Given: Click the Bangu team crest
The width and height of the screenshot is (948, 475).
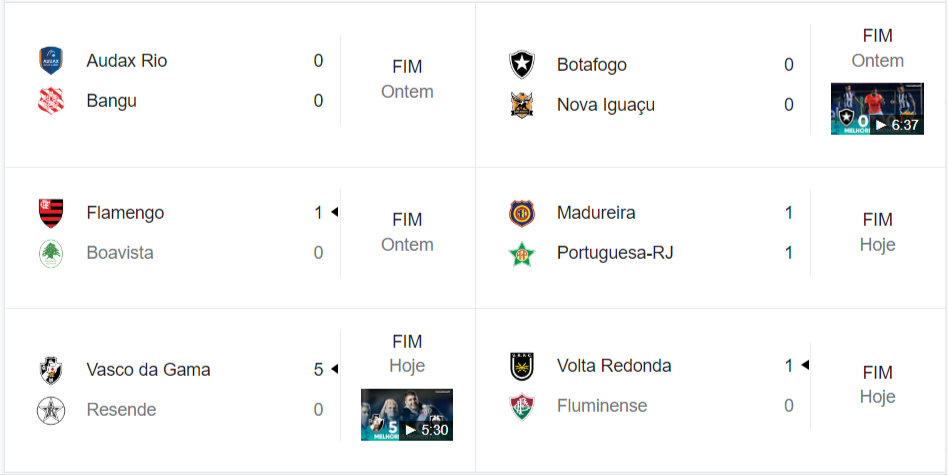Looking at the screenshot, I should pyautogui.click(x=50, y=101).
